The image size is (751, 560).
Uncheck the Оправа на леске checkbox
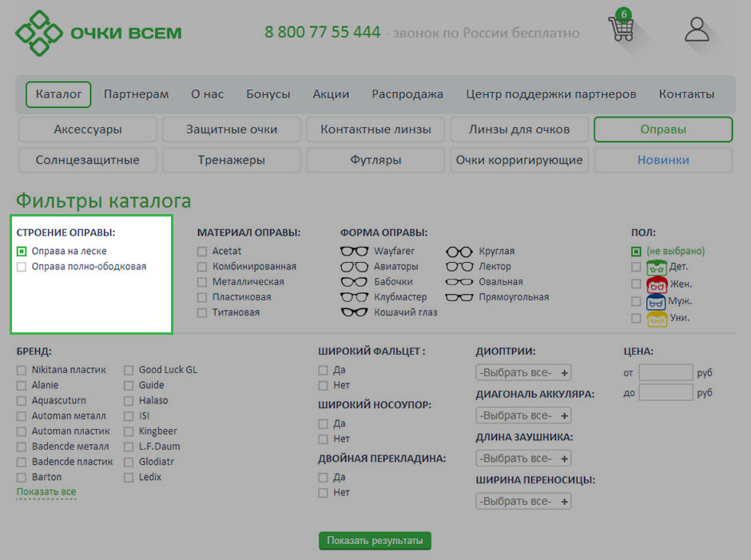pyautogui.click(x=22, y=252)
